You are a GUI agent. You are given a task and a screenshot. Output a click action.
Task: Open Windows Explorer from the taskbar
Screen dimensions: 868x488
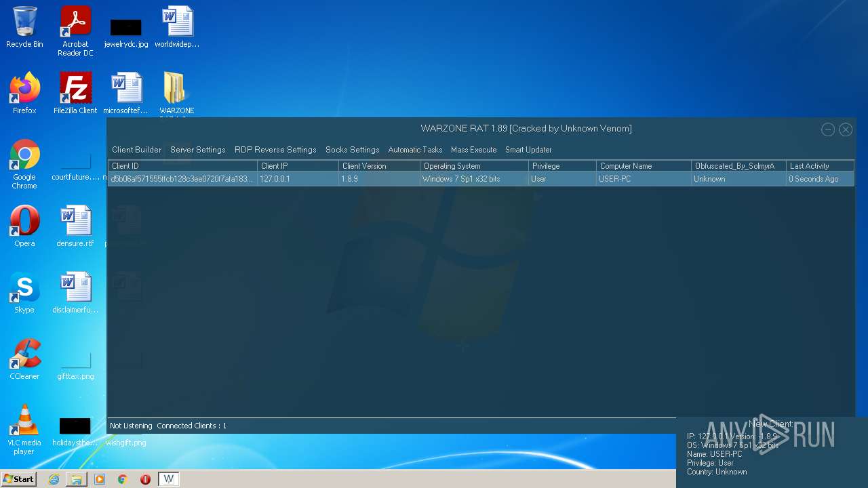pos(77,479)
